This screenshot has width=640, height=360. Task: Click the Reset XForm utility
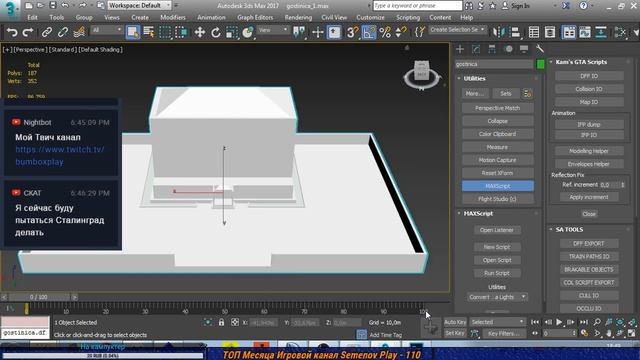[498, 173]
